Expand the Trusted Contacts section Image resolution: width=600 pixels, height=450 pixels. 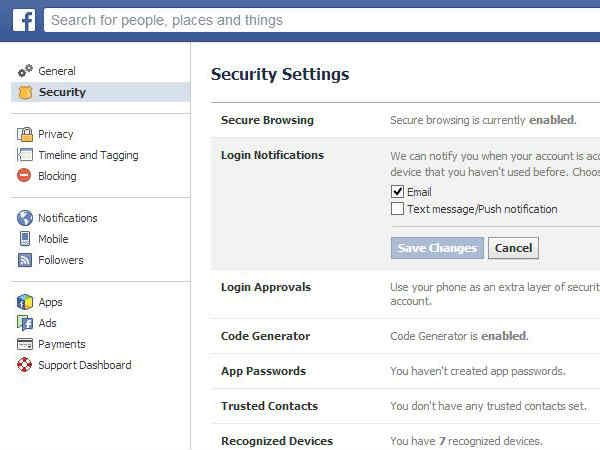point(405,406)
